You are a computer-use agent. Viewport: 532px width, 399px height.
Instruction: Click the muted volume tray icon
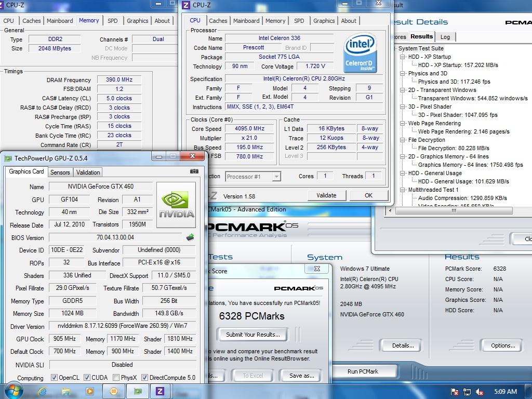480,392
